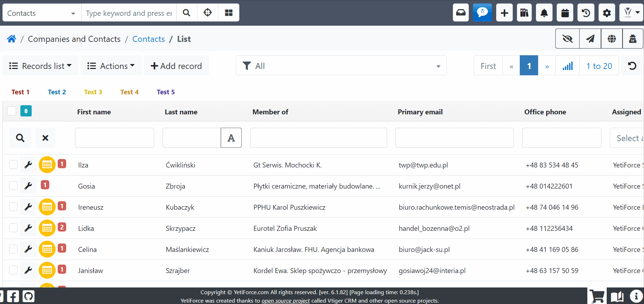644x304 pixels.
Task: Check the Celina Maślankiewicz row checkbox
Action: [13, 249]
